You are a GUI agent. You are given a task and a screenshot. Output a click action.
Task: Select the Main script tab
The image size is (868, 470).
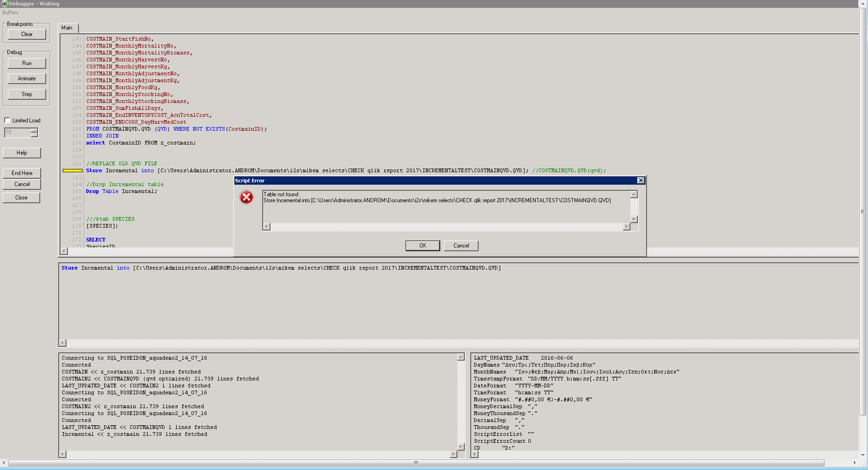(x=67, y=28)
